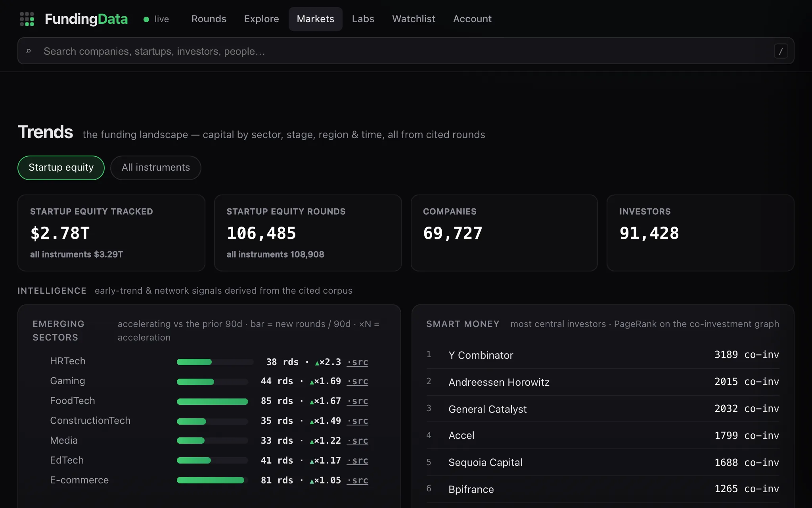Click the Companies 69,727 card

point(504,233)
